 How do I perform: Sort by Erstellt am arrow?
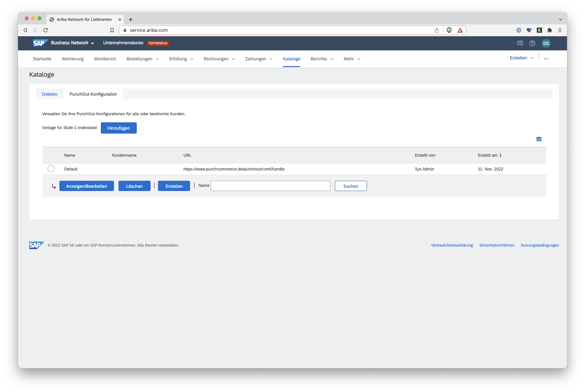coord(501,155)
